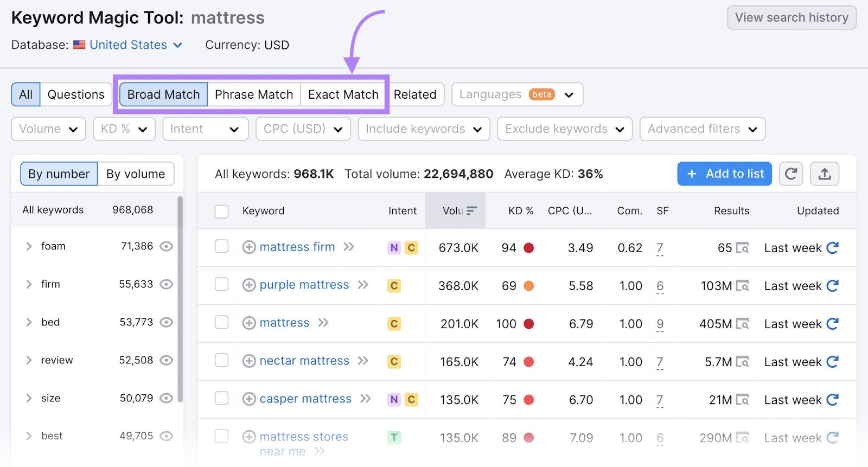Open SERP results icon in 405M row
The width and height of the screenshot is (868, 467).
click(x=742, y=324)
